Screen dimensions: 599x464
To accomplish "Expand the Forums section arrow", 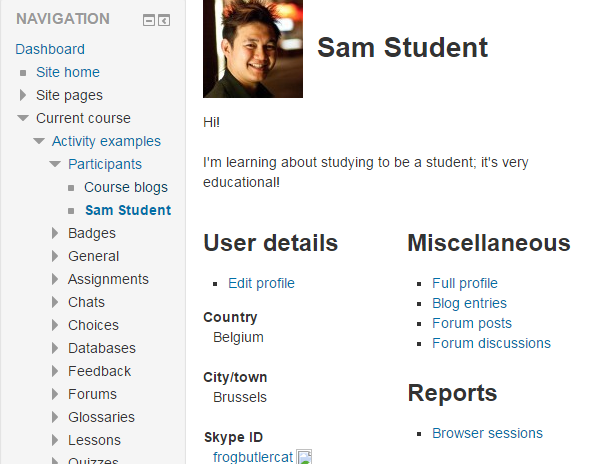I will (x=55, y=394).
